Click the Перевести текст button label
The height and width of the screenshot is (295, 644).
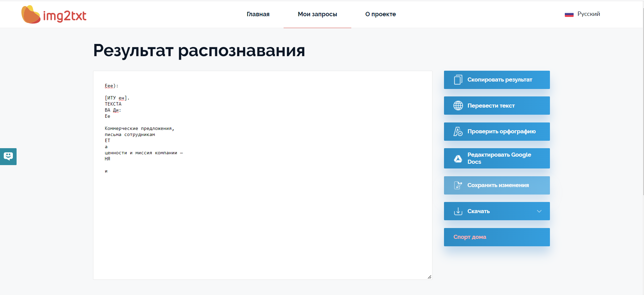pyautogui.click(x=491, y=106)
